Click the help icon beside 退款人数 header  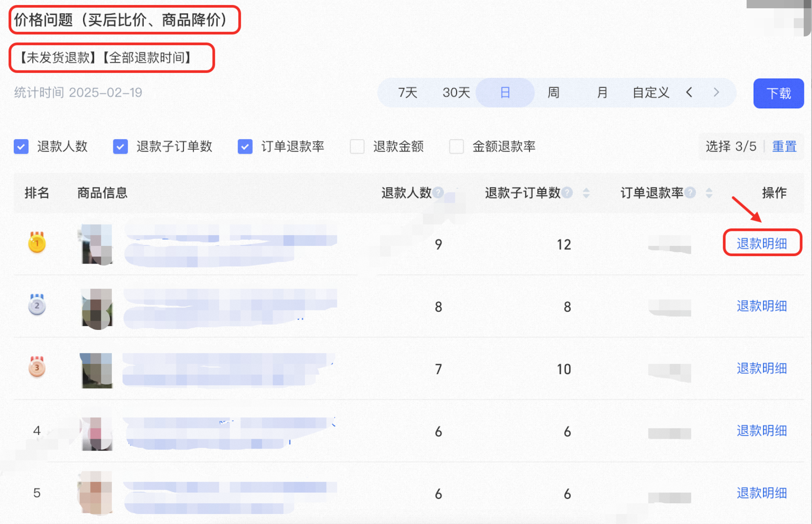pyautogui.click(x=438, y=192)
